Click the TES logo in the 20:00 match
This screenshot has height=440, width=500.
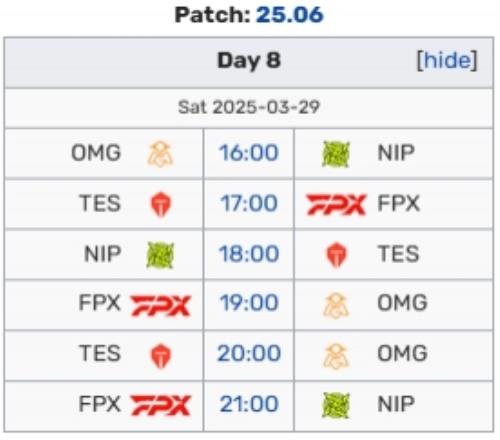point(161,356)
